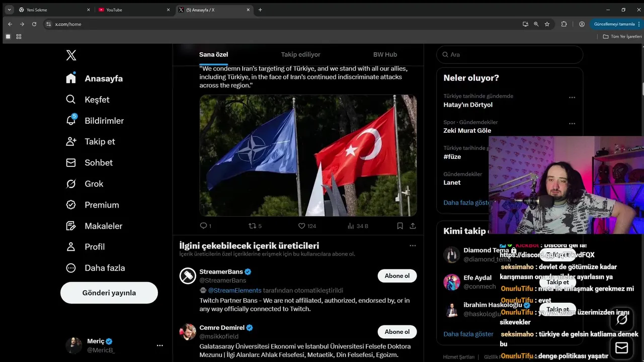Share the NATO flag post
Viewport: 644px width, 362px height.
[x=413, y=226]
